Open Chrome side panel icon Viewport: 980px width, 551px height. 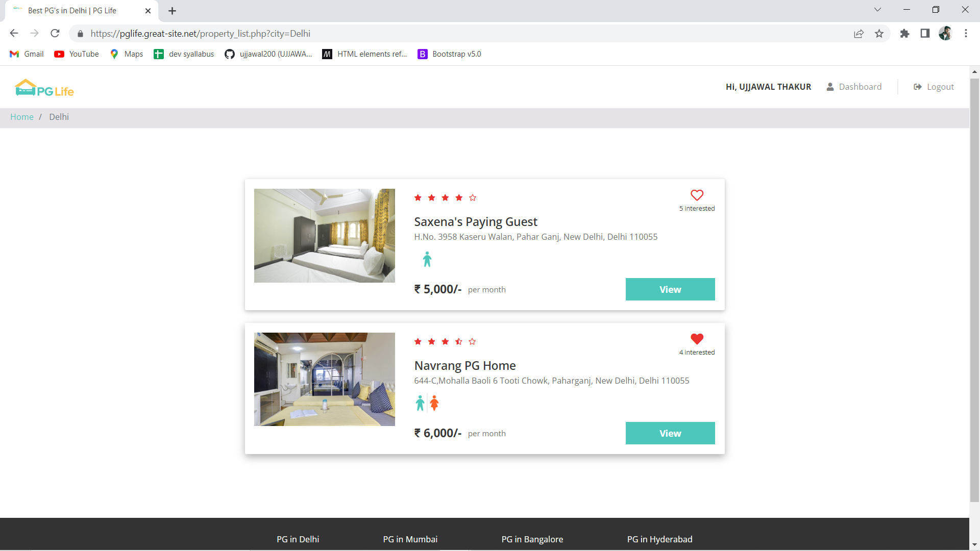925,34
